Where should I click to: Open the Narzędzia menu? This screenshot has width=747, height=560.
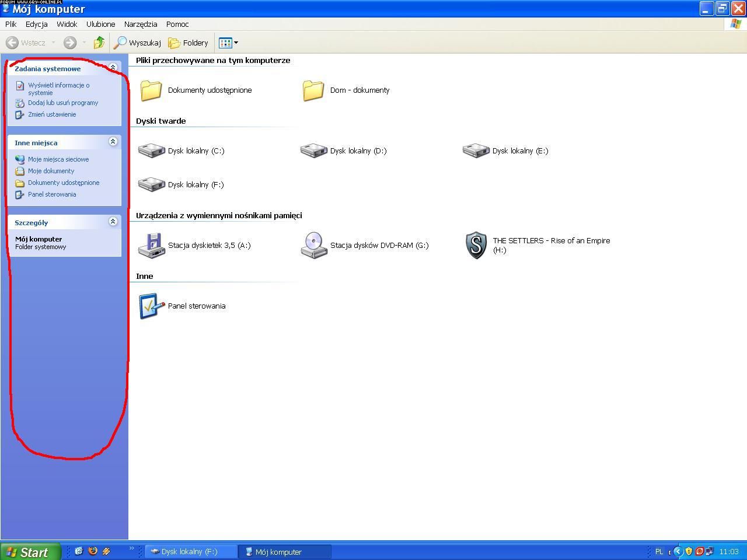pyautogui.click(x=140, y=24)
